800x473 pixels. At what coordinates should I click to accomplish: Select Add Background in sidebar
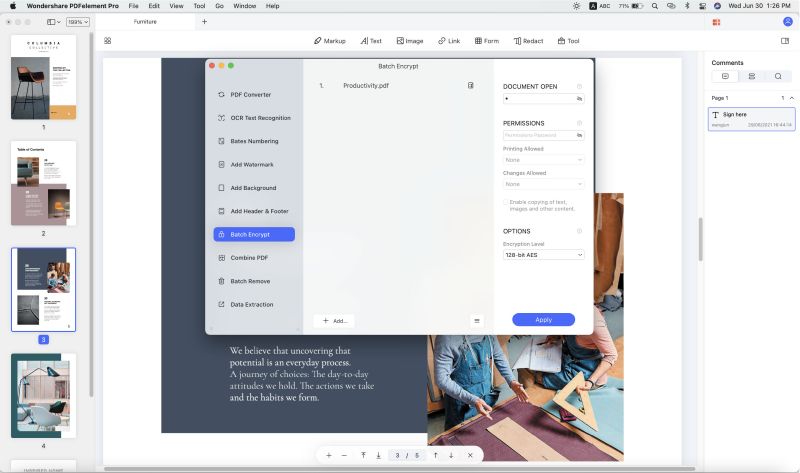(x=254, y=188)
